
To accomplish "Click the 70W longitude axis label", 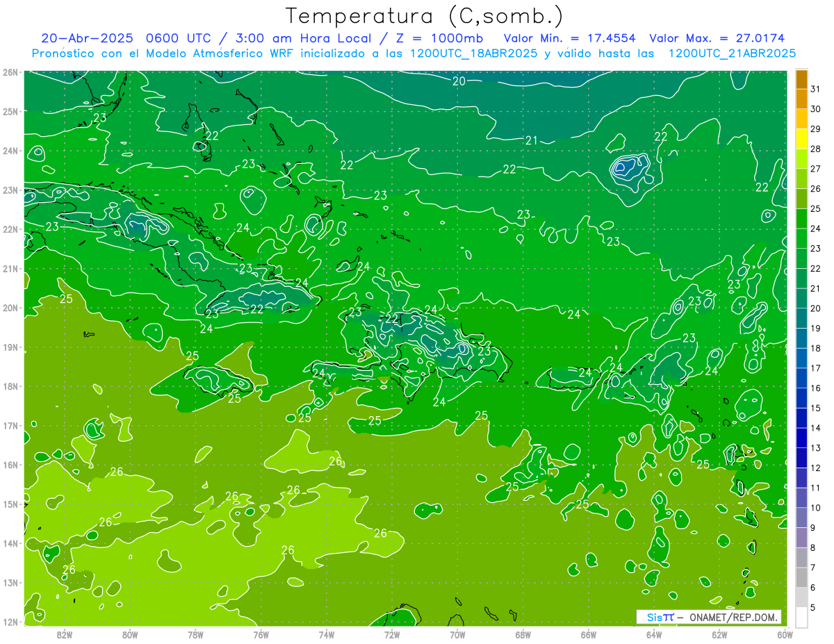I will [x=457, y=634].
